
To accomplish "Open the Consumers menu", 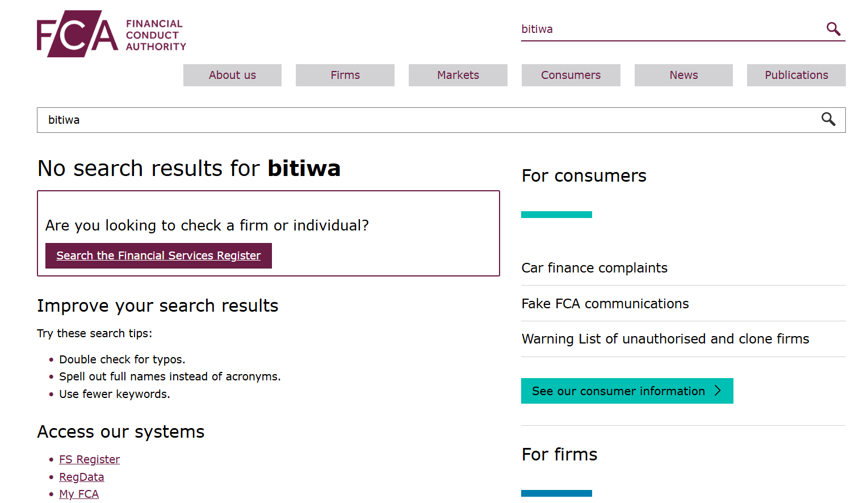I will 571,75.
